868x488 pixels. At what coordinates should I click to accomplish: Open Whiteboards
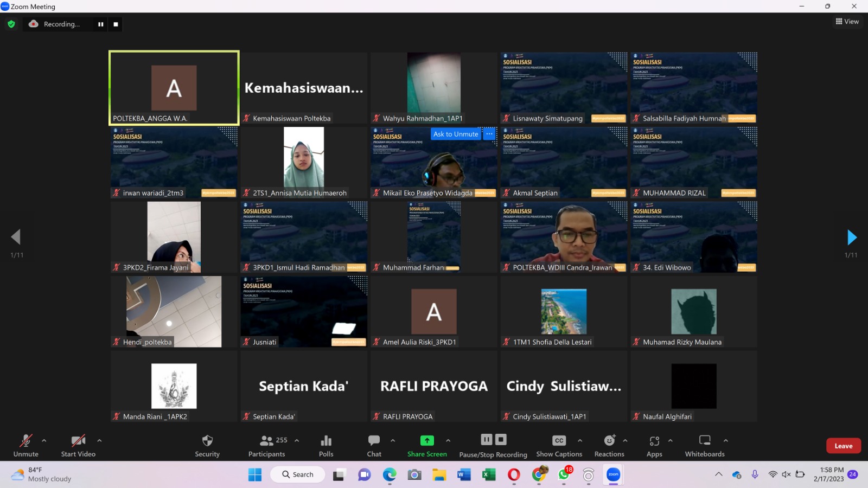pyautogui.click(x=705, y=446)
